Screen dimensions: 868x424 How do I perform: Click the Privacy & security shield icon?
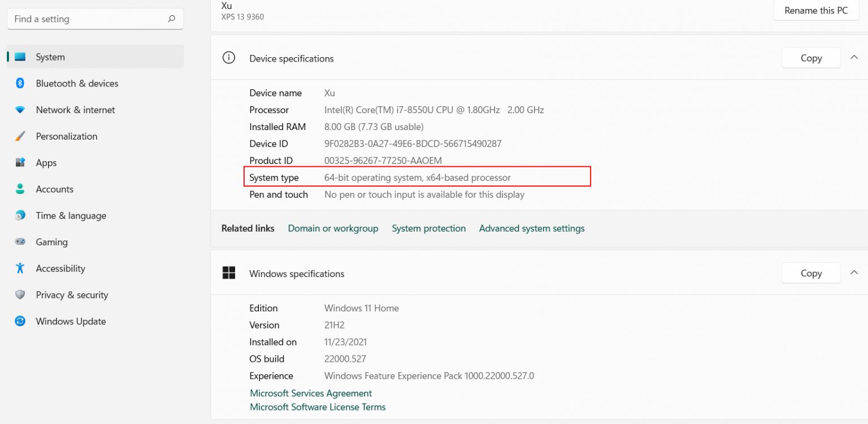(x=20, y=295)
